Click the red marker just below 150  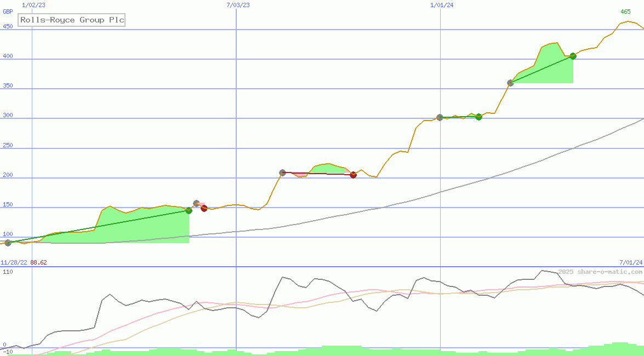click(x=204, y=208)
